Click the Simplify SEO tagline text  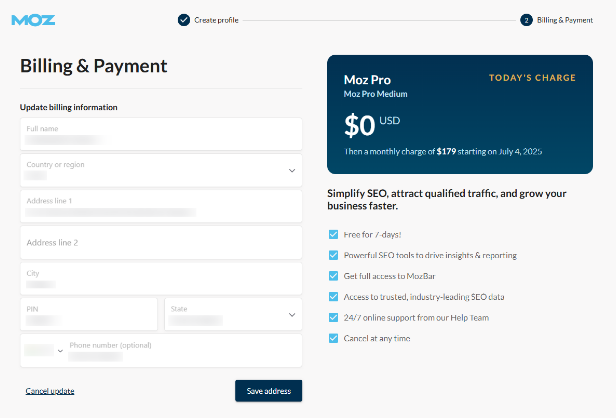[x=447, y=200]
